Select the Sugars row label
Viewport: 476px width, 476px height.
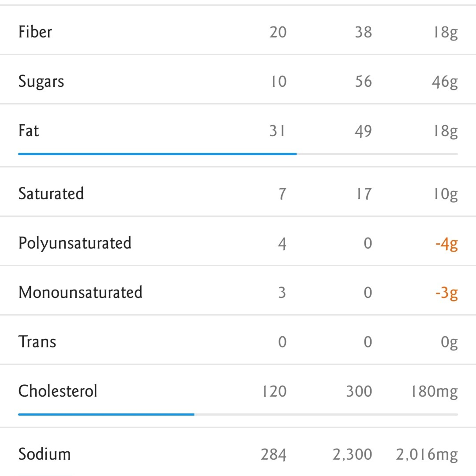(41, 81)
